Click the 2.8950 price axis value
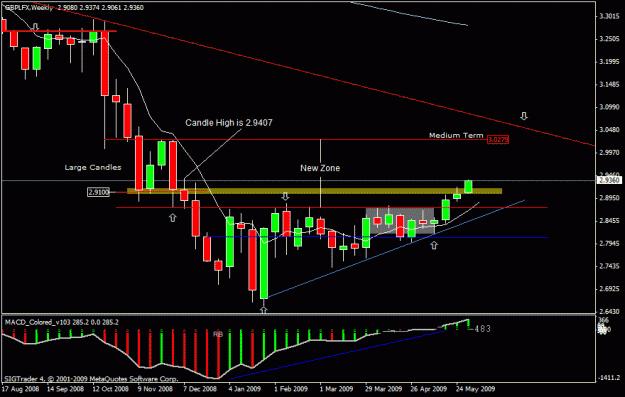 coord(609,198)
